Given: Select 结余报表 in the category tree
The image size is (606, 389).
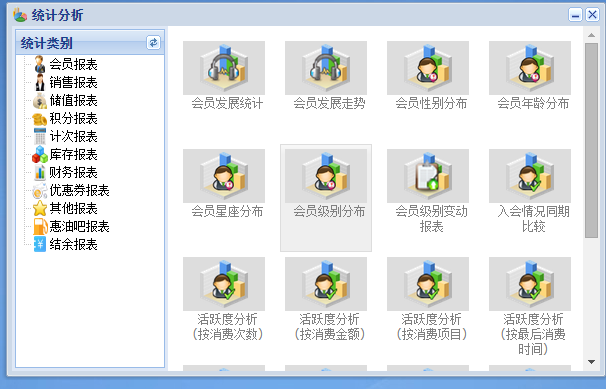Looking at the screenshot, I should coord(73,245).
